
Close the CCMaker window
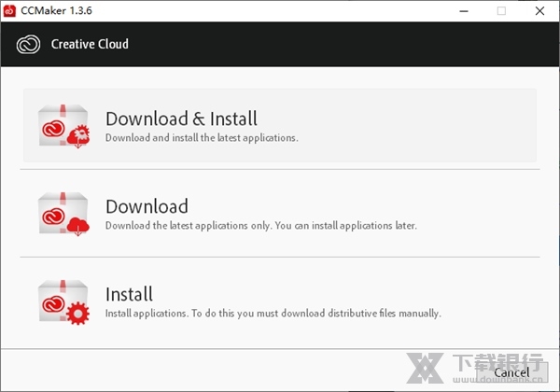pos(540,11)
